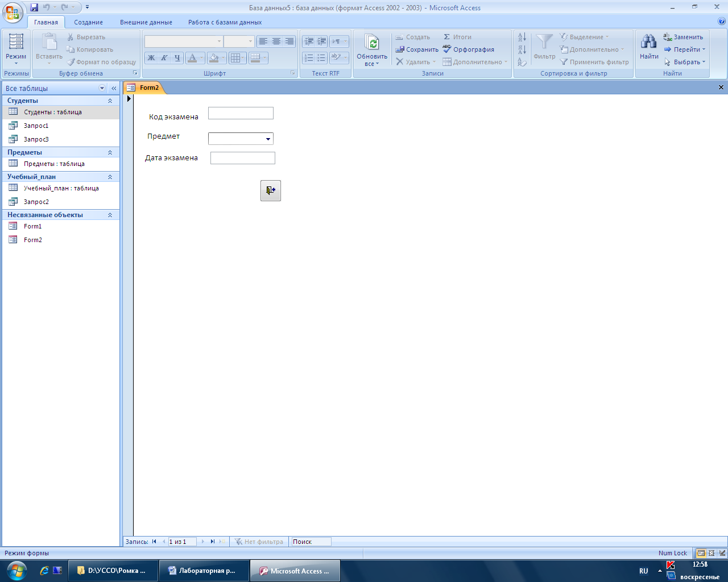The height and width of the screenshot is (582, 728).
Task: Click the font color A icon
Action: click(192, 57)
